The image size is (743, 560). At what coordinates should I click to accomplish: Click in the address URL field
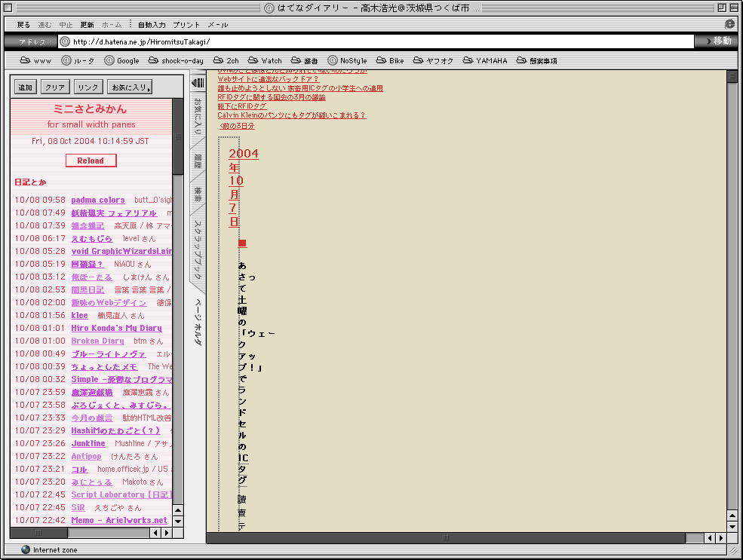click(x=377, y=41)
